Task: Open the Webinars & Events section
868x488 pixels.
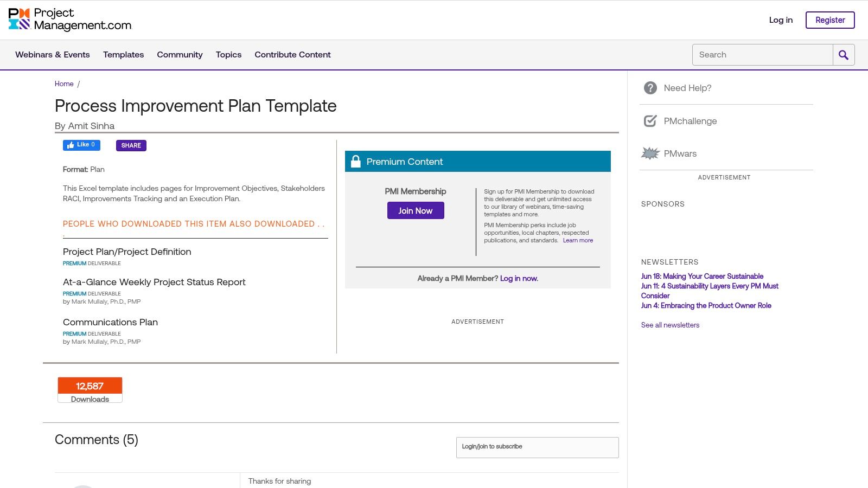Action: [x=52, y=54]
